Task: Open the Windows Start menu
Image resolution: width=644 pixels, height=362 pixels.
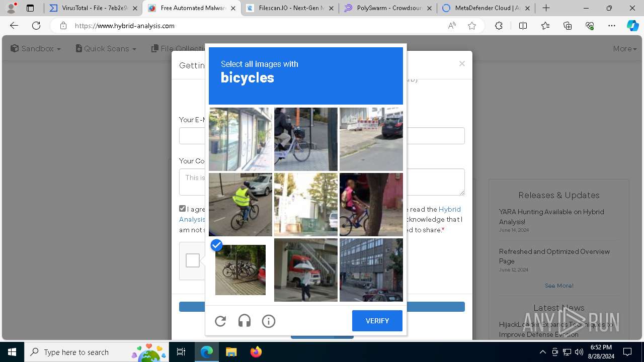Action: 12,352
